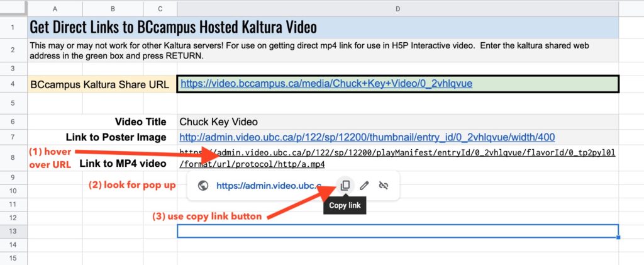This screenshot has height=265, width=644.
Task: Select row 8 header
Action: pyautogui.click(x=14, y=158)
